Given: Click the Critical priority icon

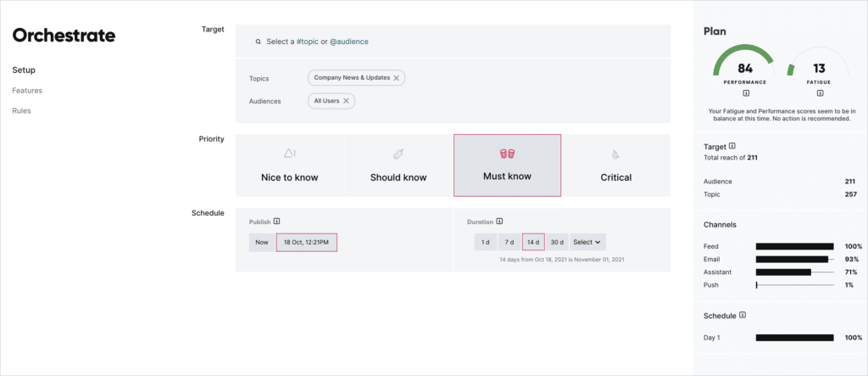Looking at the screenshot, I should pos(615,155).
